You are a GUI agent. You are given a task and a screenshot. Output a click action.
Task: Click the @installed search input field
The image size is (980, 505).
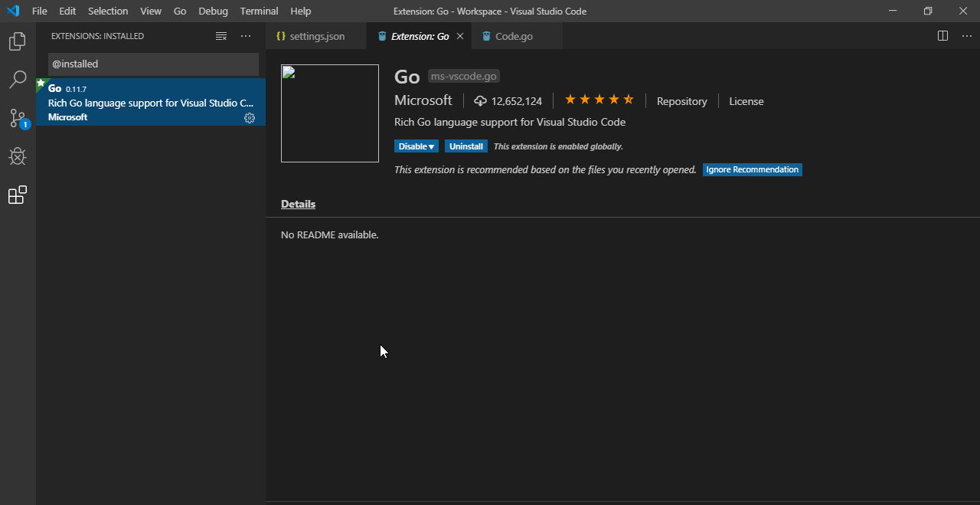tap(153, 64)
